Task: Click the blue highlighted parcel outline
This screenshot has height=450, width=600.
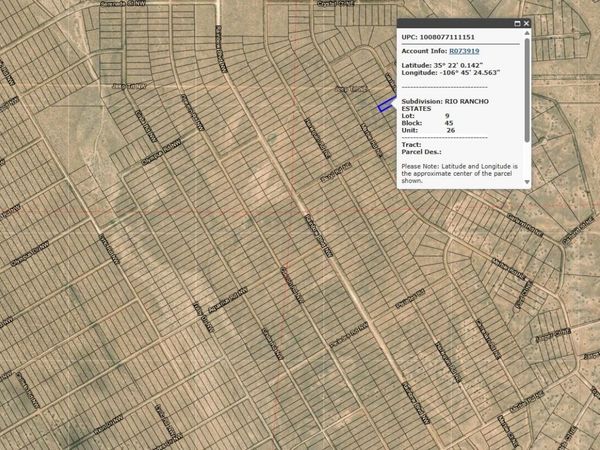Action: tap(387, 105)
